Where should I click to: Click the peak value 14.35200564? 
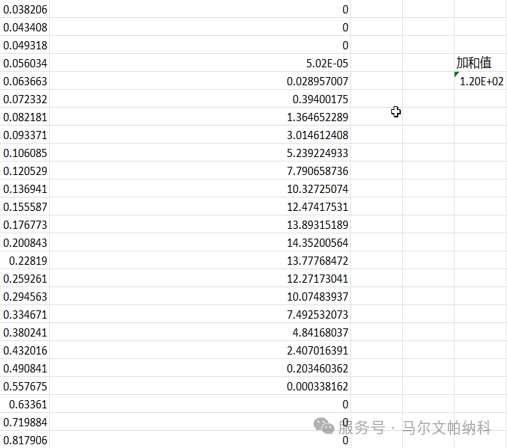pos(317,243)
